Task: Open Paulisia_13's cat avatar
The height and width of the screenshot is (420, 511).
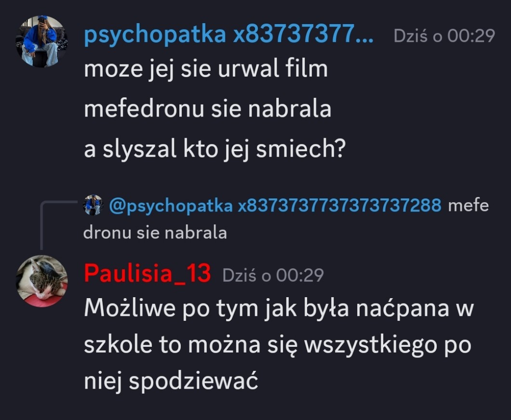Action: (42, 281)
